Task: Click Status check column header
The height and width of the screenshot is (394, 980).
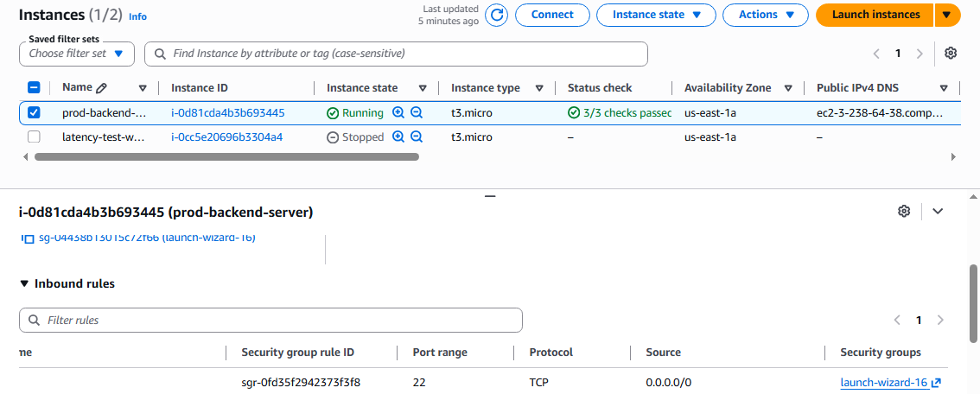Action: tap(600, 88)
